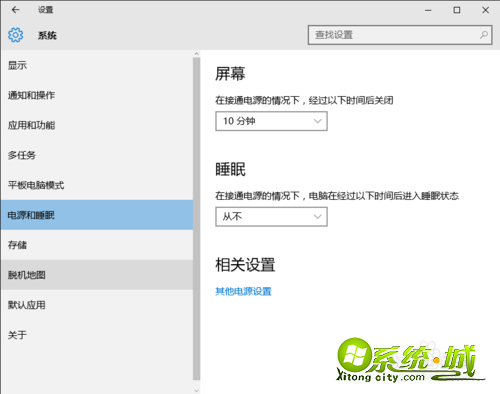500x394 pixels.
Task: Select 电源和睡眠 in sidebar
Action: [97, 215]
